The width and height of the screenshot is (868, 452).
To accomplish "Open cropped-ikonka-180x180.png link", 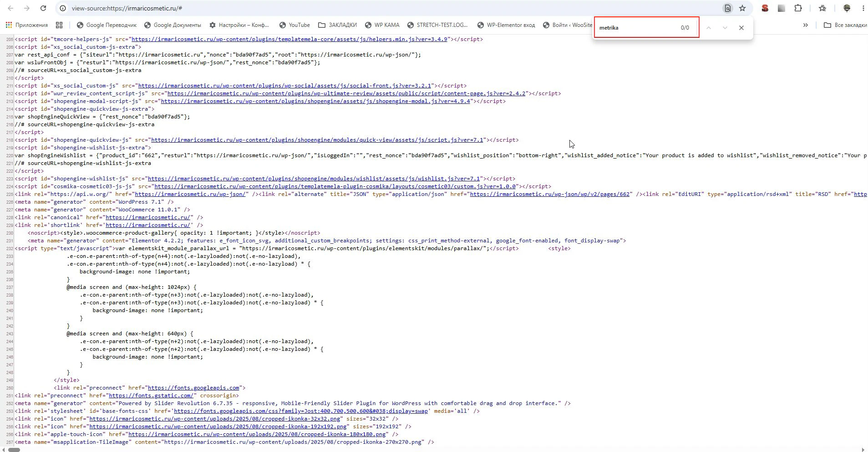I will [257, 434].
